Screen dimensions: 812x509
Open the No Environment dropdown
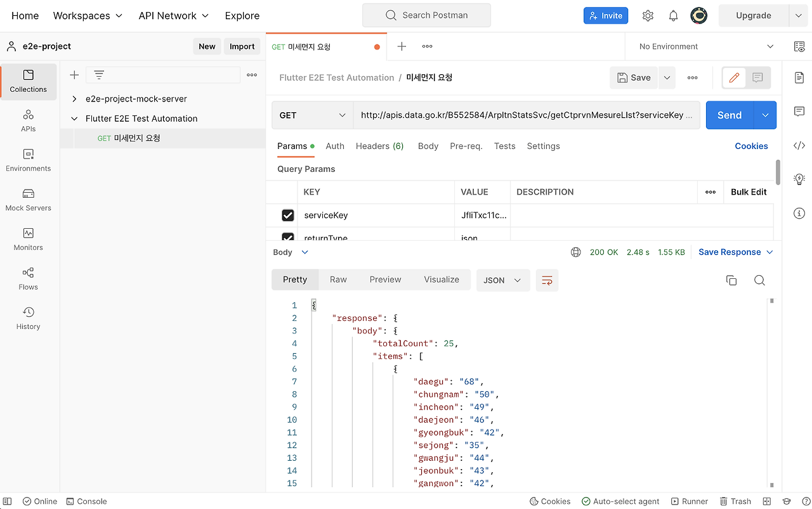pos(705,46)
